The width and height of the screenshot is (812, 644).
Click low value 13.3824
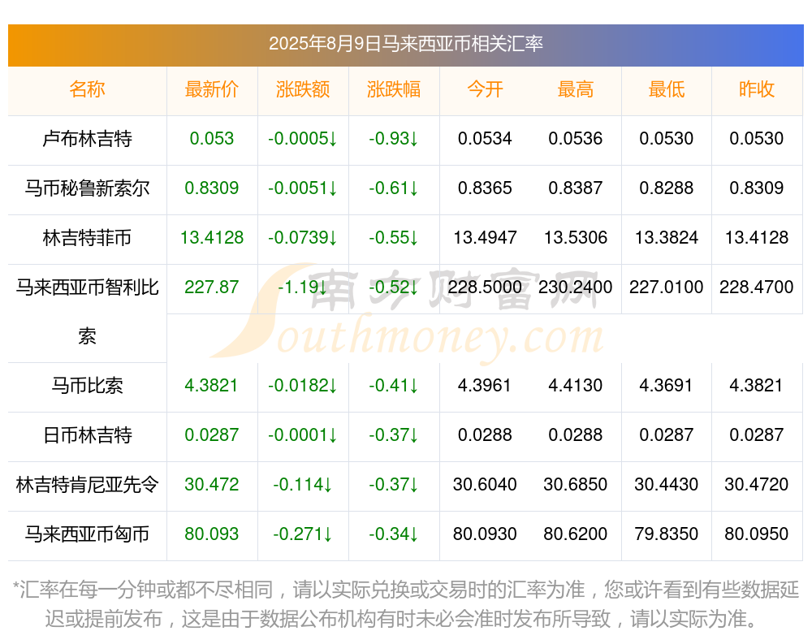pyautogui.click(x=667, y=237)
